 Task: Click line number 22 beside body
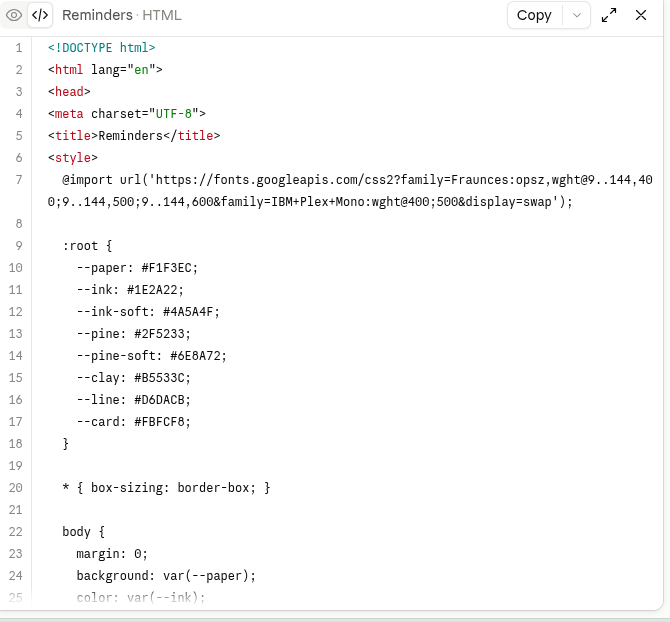pyautogui.click(x=15, y=531)
